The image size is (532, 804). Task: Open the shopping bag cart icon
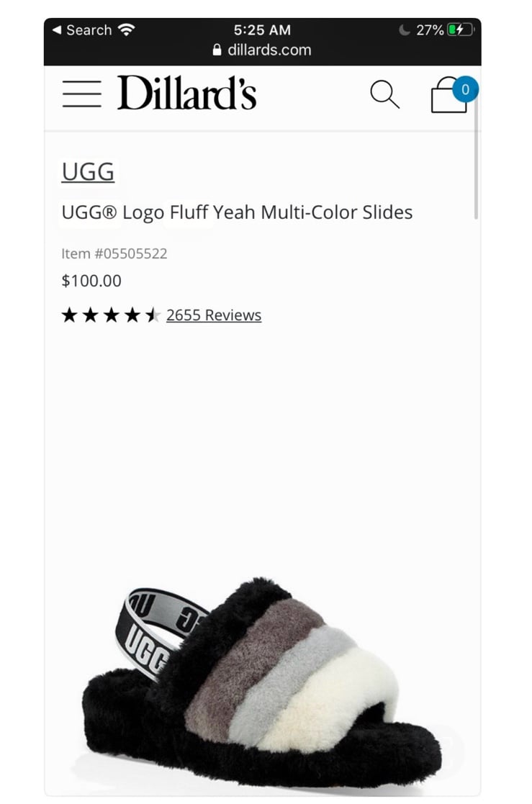click(449, 96)
